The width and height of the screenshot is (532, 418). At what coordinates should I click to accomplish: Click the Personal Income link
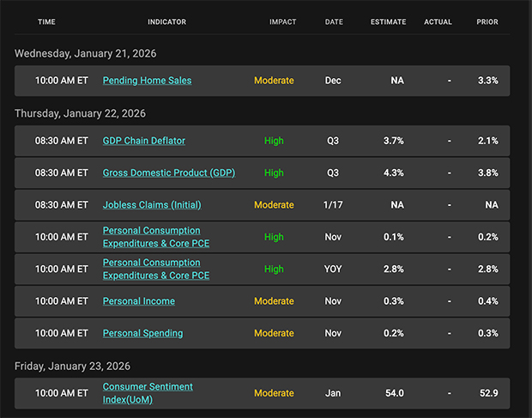pyautogui.click(x=138, y=301)
